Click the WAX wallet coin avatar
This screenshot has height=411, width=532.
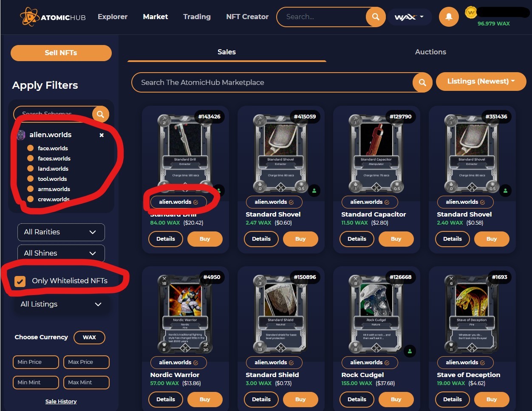(x=471, y=12)
